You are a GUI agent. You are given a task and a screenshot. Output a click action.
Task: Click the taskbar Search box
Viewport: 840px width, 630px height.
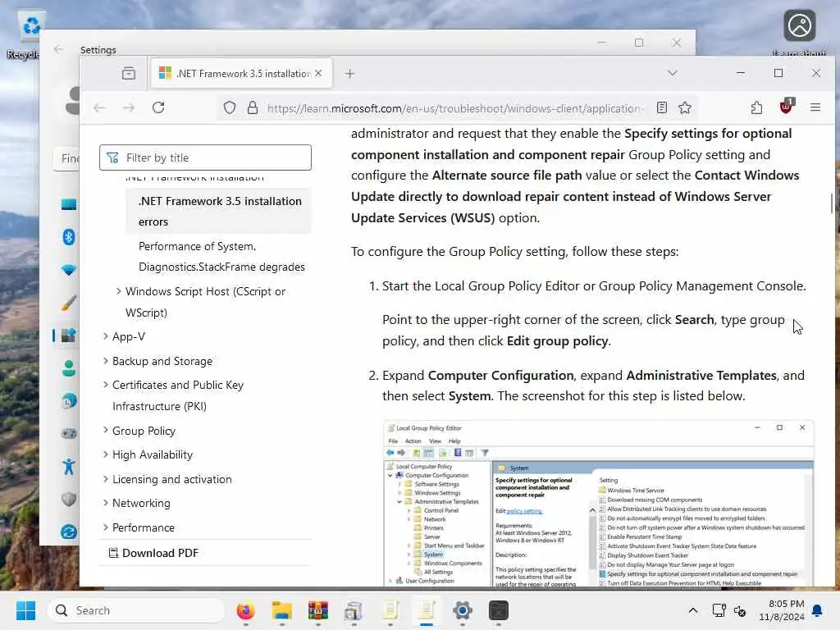(x=136, y=610)
